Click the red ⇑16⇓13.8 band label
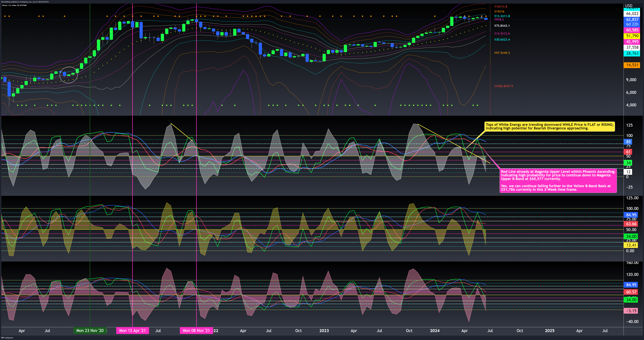This screenshot has width=644, height=340. point(500,7)
